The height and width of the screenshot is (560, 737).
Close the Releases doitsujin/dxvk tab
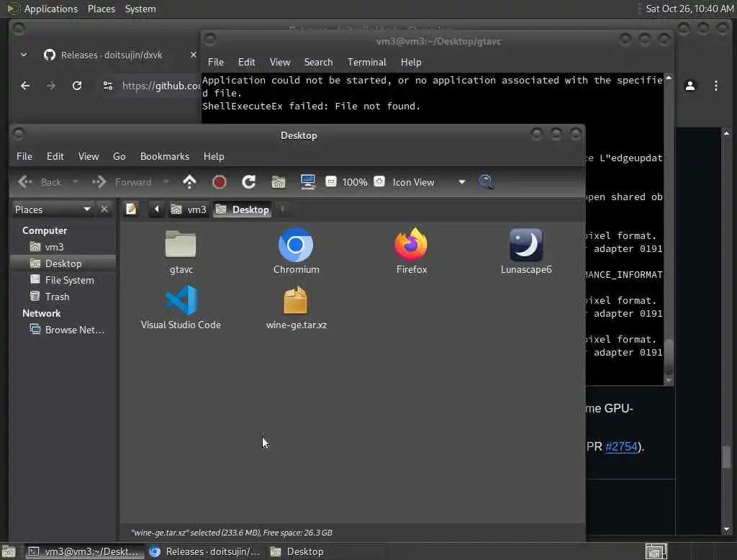click(x=193, y=55)
